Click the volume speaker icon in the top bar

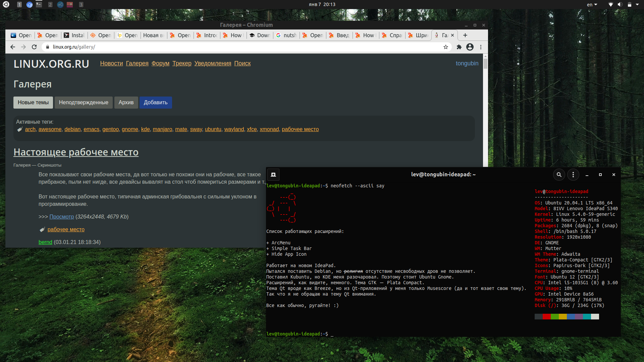click(620, 5)
